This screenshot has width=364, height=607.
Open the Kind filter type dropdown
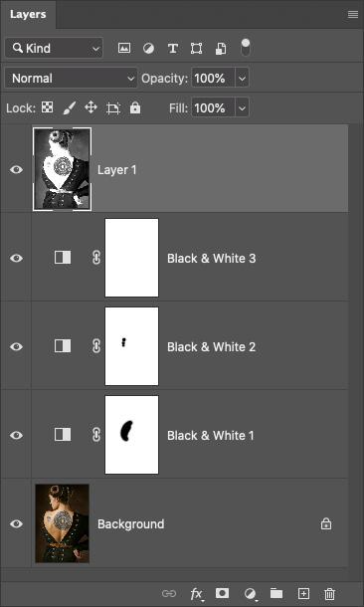(54, 48)
